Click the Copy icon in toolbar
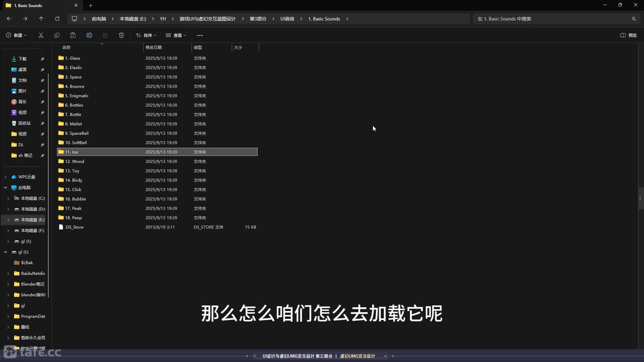Viewport: 644px width, 362px height. (57, 35)
